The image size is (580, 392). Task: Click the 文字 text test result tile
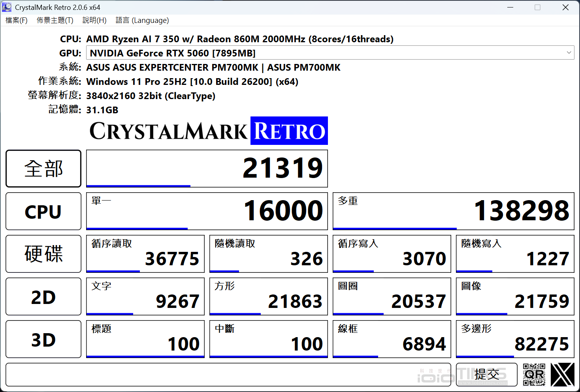pyautogui.click(x=145, y=296)
